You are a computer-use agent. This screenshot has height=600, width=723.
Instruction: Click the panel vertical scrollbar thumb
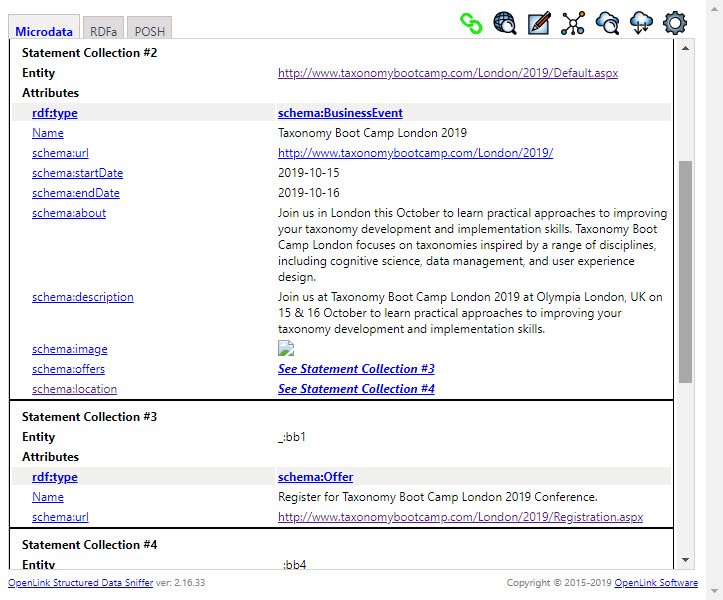(x=685, y=272)
